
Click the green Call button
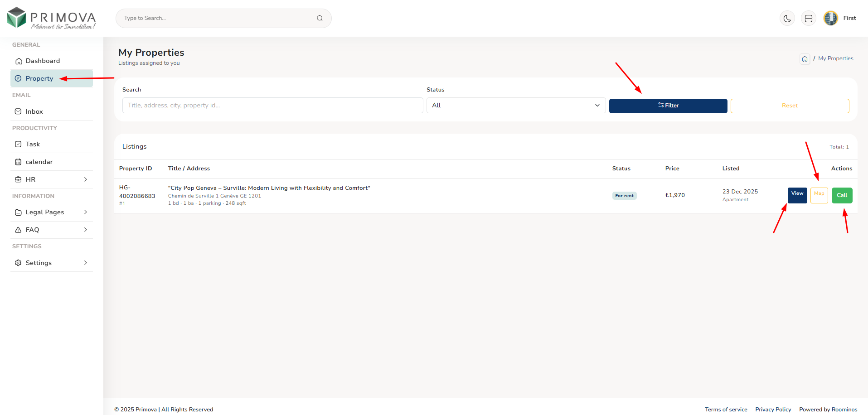[842, 195]
